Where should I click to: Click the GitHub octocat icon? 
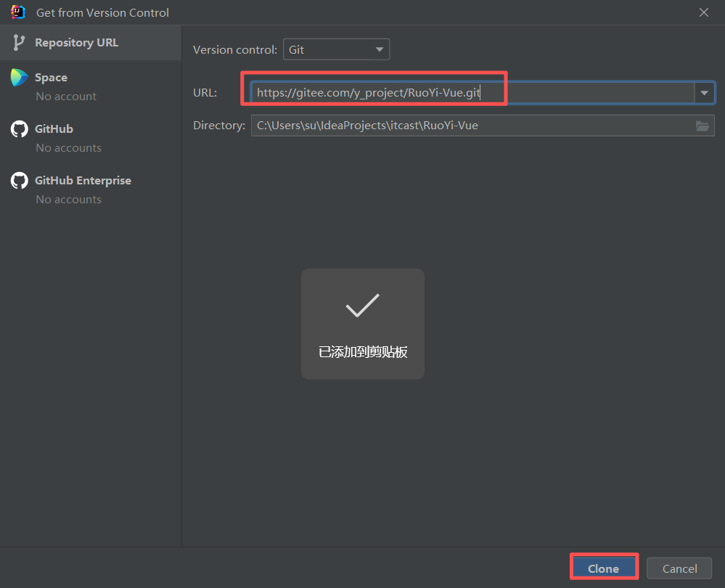coord(20,128)
